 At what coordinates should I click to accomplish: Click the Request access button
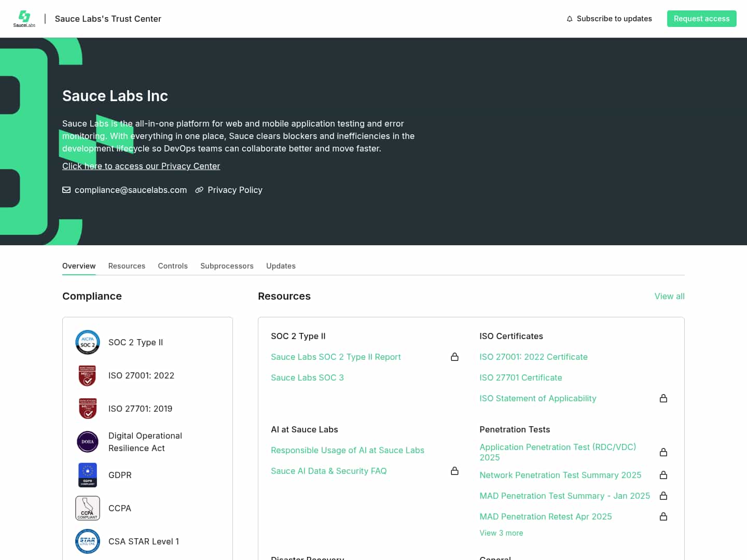pos(701,18)
